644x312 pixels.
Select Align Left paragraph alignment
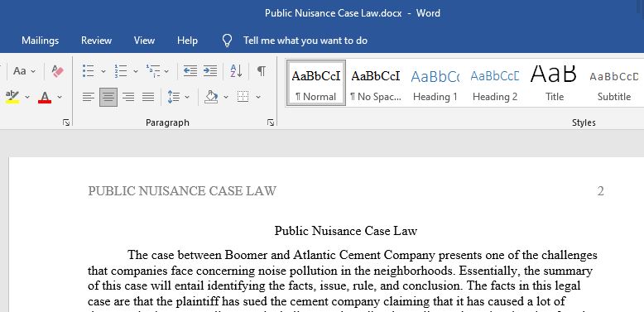(89, 97)
